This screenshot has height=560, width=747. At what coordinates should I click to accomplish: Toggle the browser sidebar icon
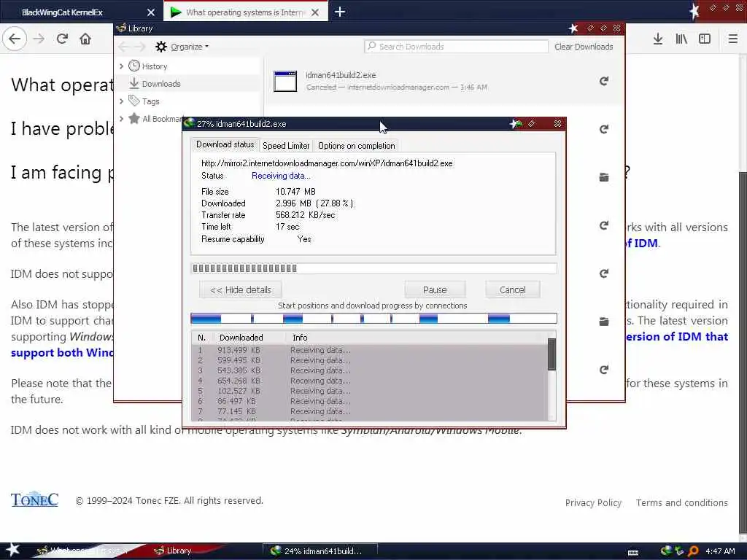click(705, 39)
